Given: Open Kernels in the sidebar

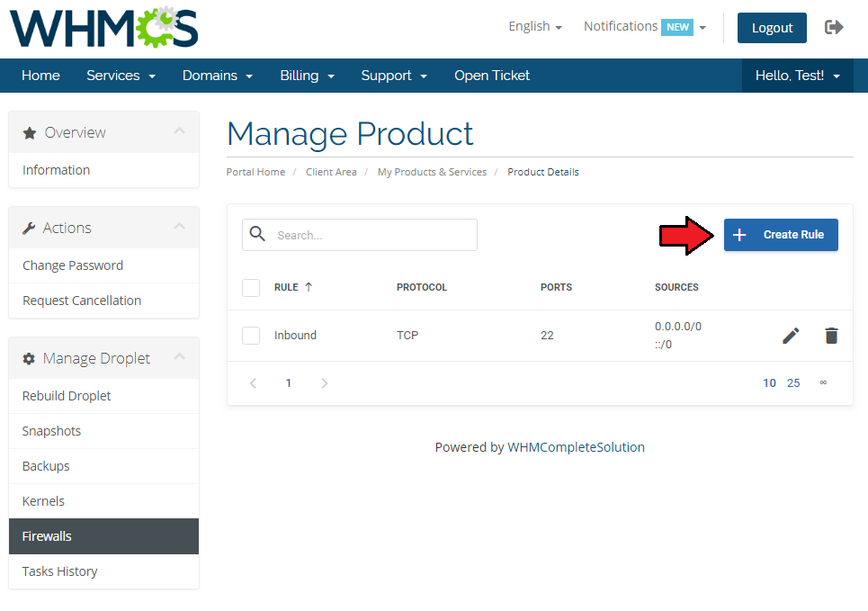Looking at the screenshot, I should coord(104,501).
